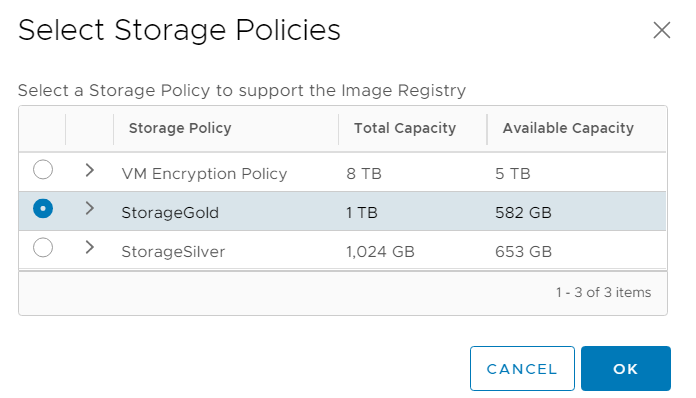Click the StorageGold policy name
Screen dimensions: 696x398
coord(170,213)
